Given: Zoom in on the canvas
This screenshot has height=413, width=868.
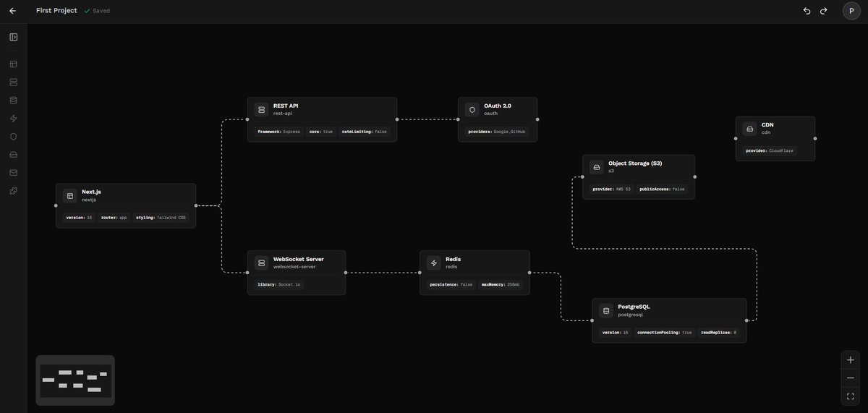Looking at the screenshot, I should tap(850, 359).
